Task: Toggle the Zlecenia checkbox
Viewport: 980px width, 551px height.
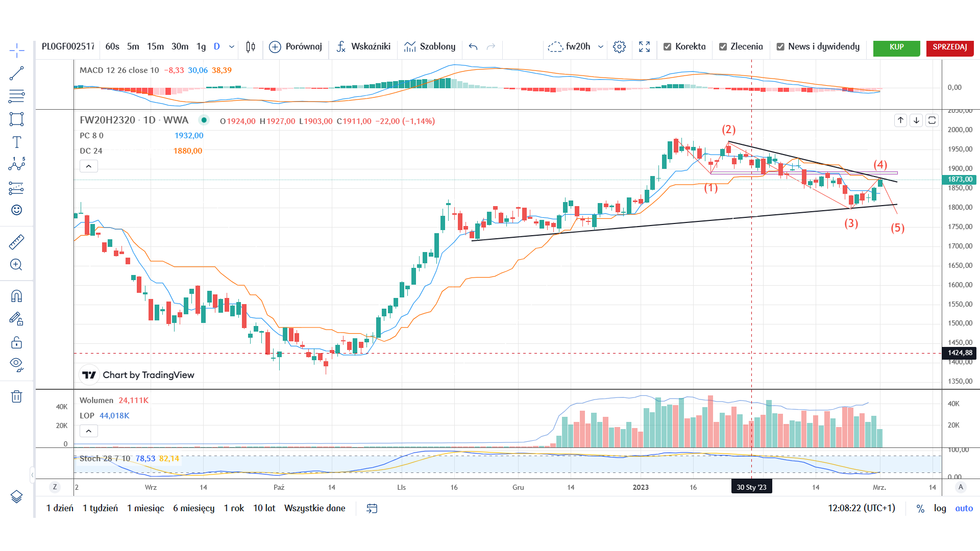Action: click(723, 47)
